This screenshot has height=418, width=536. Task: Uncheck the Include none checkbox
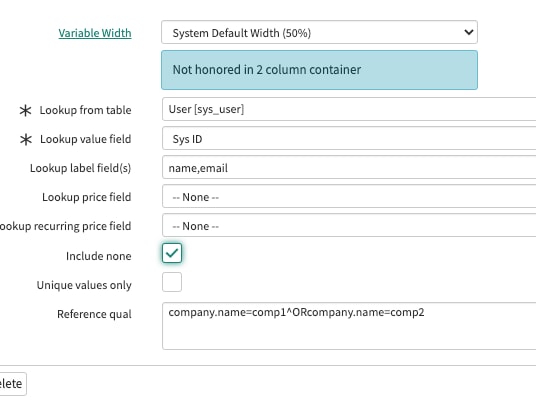pyautogui.click(x=172, y=253)
